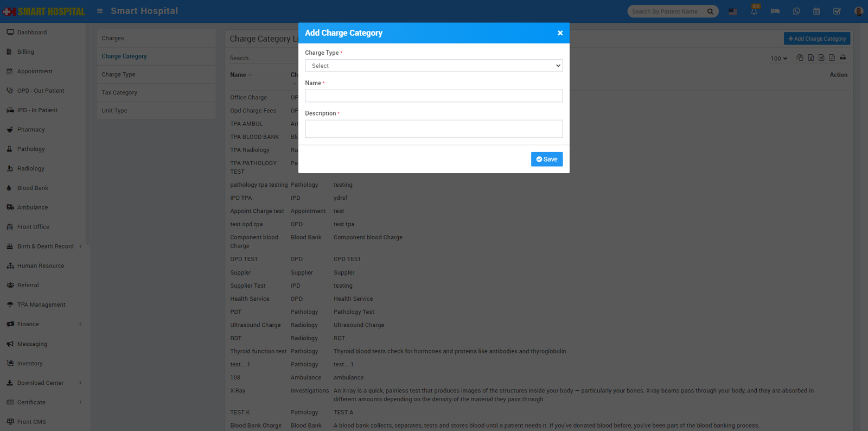Select the Unit Type tab
Screen dimensions: 868x431
coord(114,111)
